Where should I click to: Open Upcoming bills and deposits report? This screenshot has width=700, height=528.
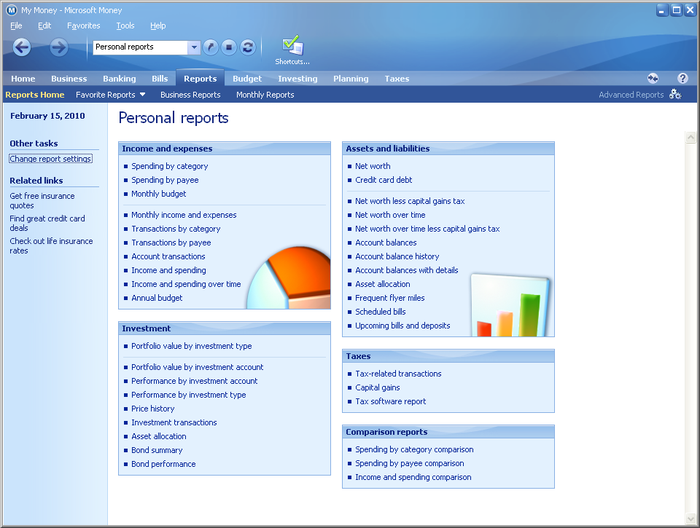coord(403,325)
